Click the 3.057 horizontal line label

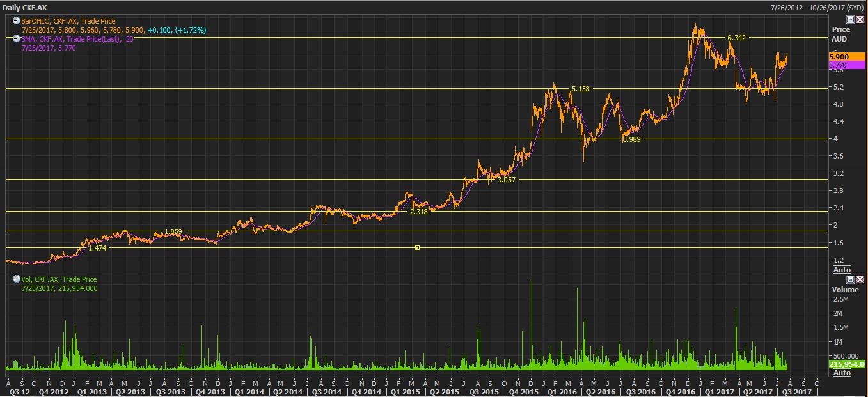(506, 180)
